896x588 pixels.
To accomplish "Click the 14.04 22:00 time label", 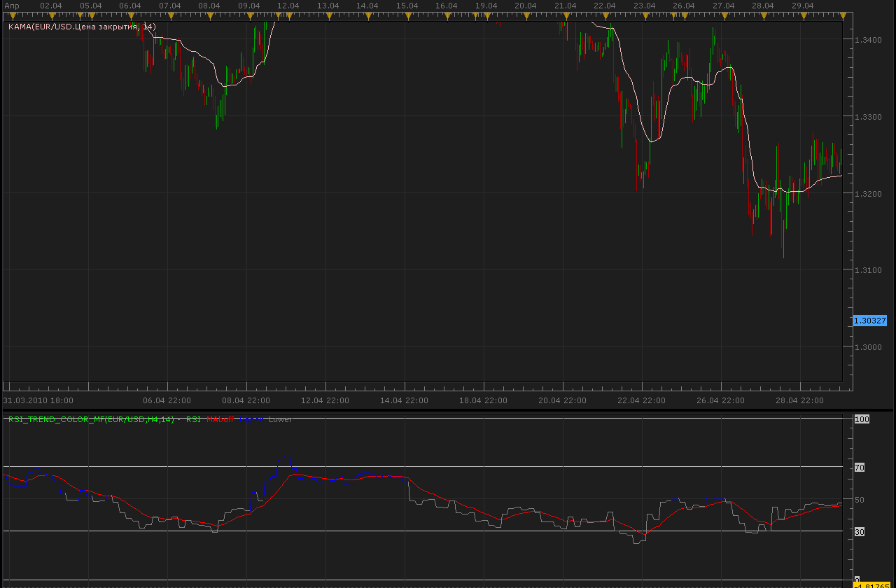I will click(x=405, y=401).
